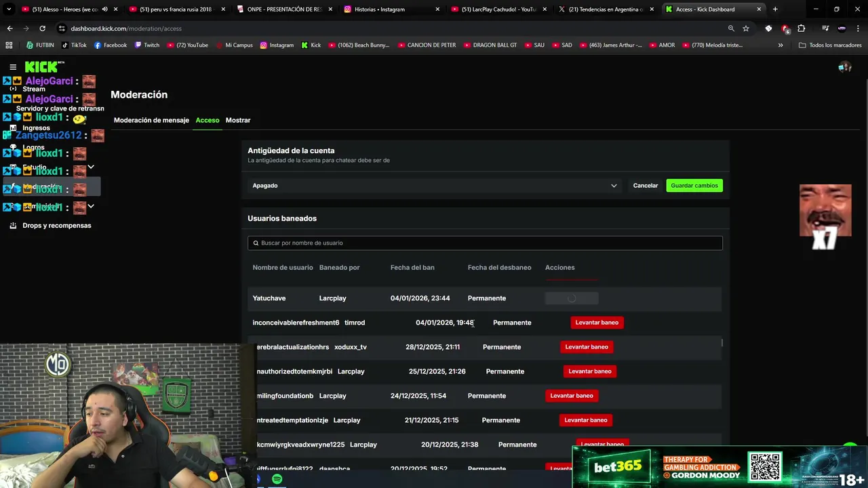The height and width of the screenshot is (488, 868).
Task: Click the Buscar por nombre de usuario field
Action: coord(485,243)
